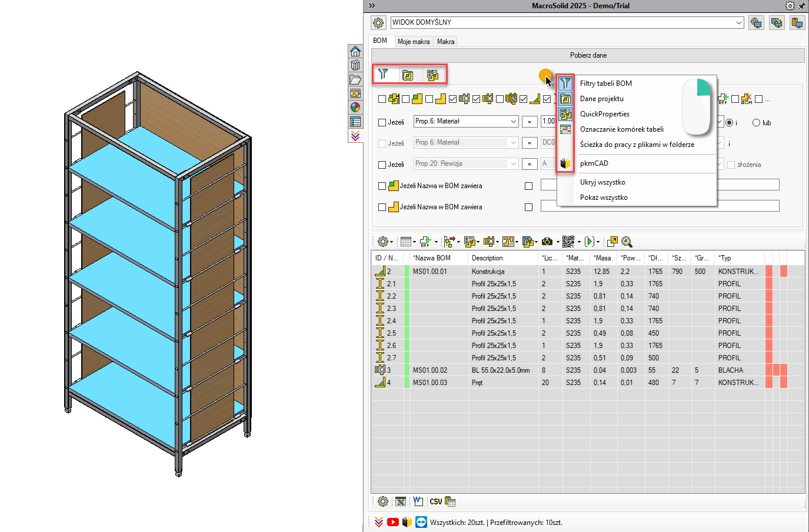Export the table to Word using the bottom icon
809x532 pixels.
coord(418,501)
